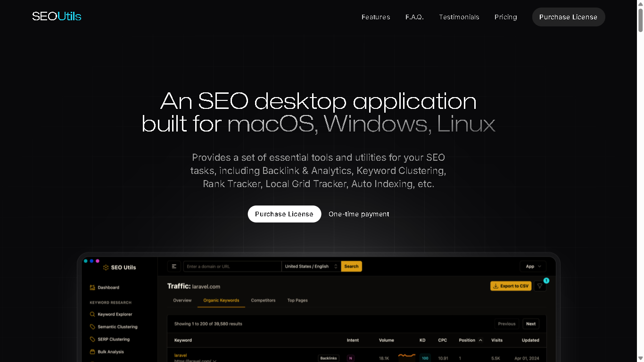The width and height of the screenshot is (644, 362).
Task: Click the 10.91 CPC value
Action: point(443,358)
